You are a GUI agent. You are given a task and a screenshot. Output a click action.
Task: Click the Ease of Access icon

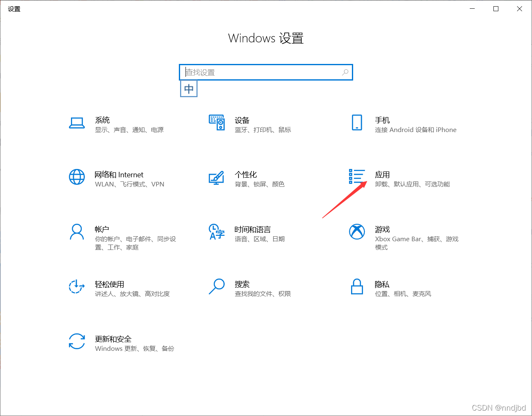click(x=77, y=286)
